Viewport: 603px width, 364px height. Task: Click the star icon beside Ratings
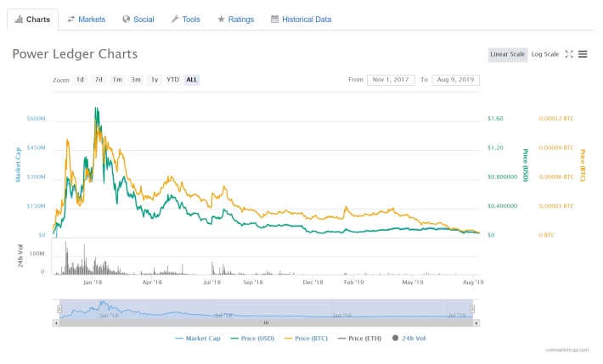(x=221, y=19)
